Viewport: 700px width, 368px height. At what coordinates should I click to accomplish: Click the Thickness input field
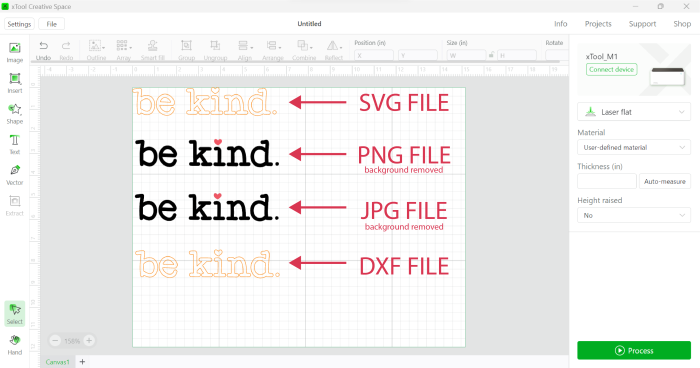607,181
